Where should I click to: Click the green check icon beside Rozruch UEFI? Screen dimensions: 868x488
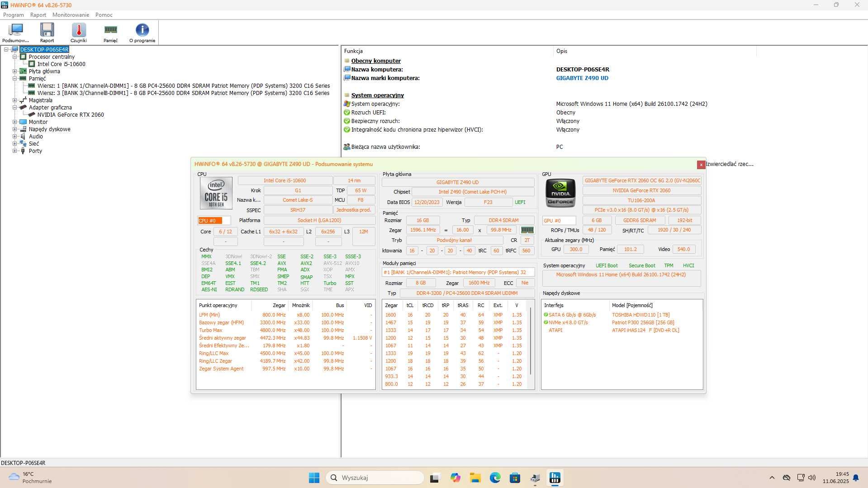click(347, 113)
